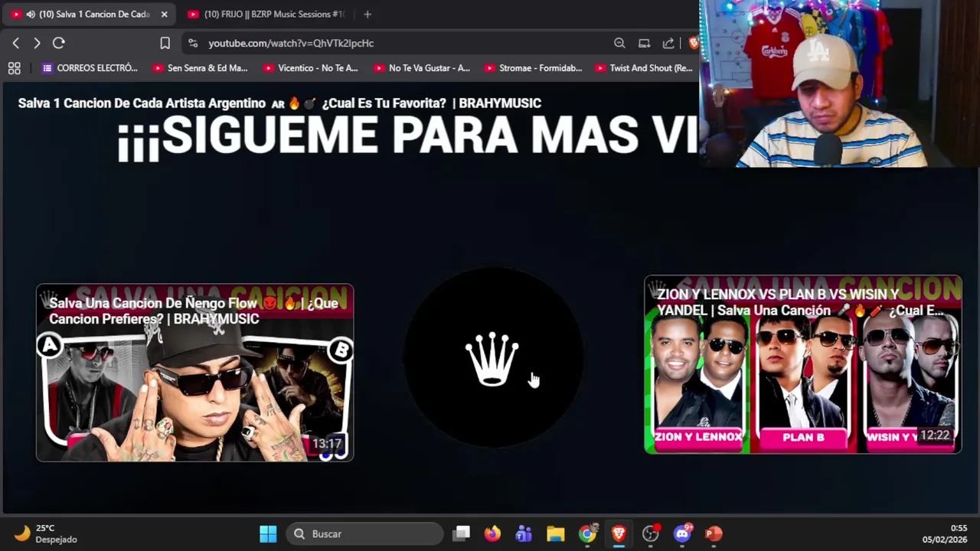Open No Te Va Gustar bookmark
The height and width of the screenshot is (551, 980).
tap(422, 68)
